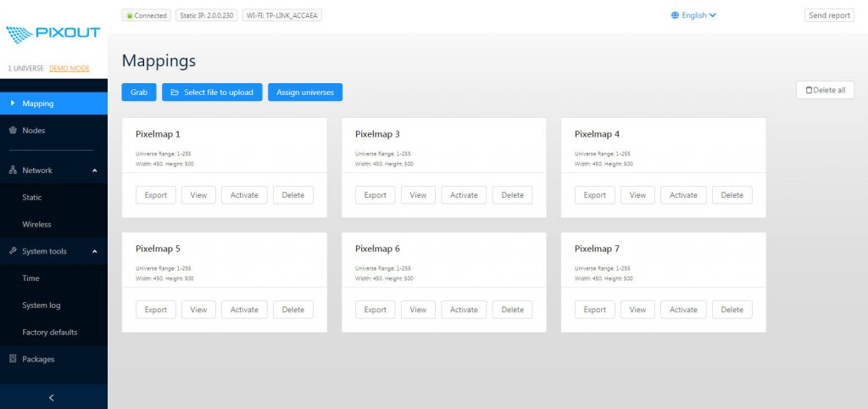Export Pixelmap 6
Viewport: 868px width, 409px height.
(376, 310)
